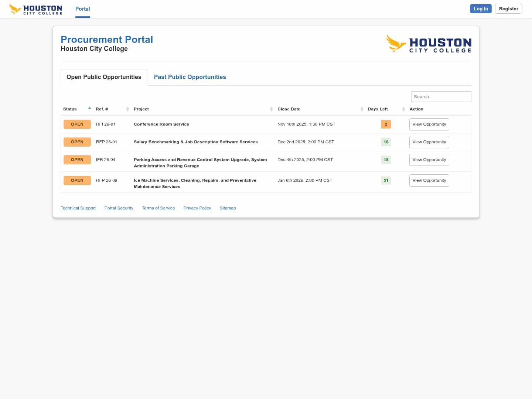
Task: View Opportunity for Conference Room Service
Action: coord(429,125)
